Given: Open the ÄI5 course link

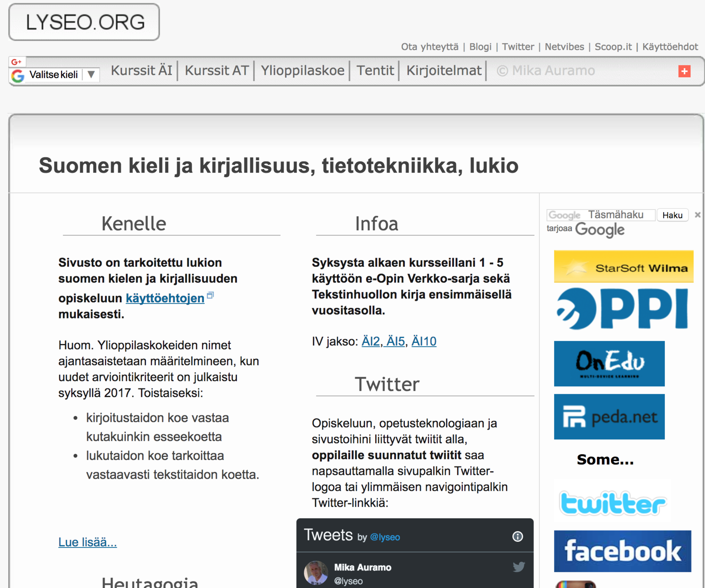Looking at the screenshot, I should click(396, 341).
